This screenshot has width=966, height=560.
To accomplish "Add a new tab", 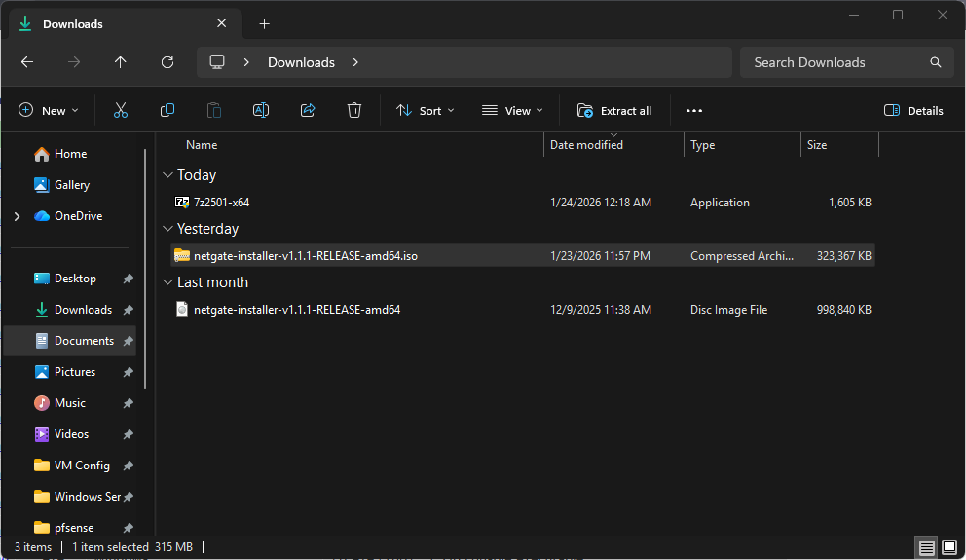I will [x=264, y=24].
